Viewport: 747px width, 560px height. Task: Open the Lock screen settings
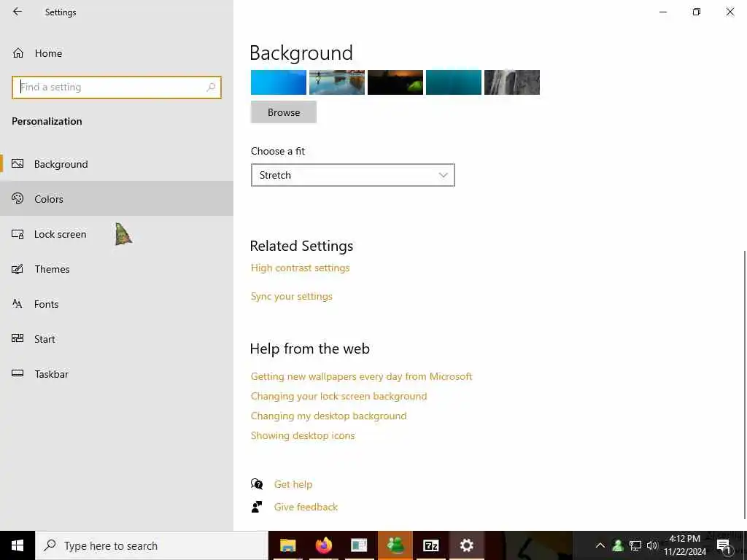pos(117,234)
